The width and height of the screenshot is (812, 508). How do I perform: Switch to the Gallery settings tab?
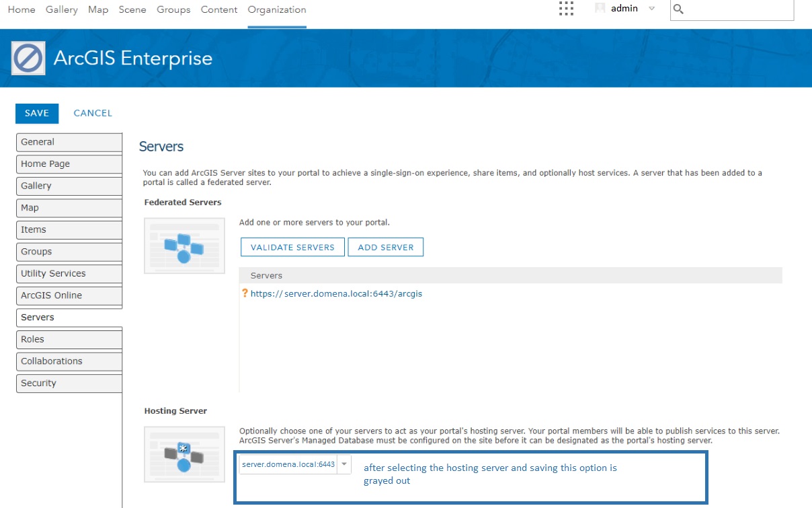[x=69, y=186]
